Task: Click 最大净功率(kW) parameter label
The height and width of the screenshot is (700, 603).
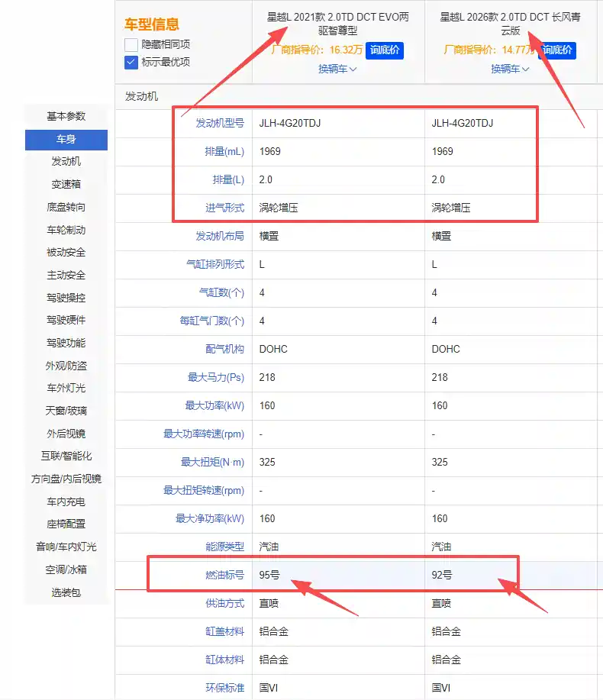Action: click(x=210, y=519)
